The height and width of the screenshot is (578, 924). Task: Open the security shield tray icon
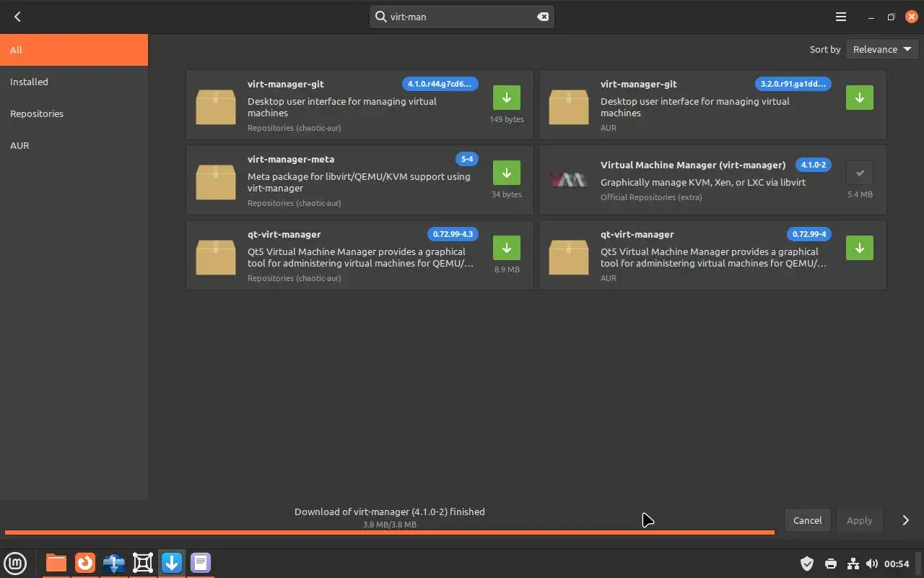(807, 564)
